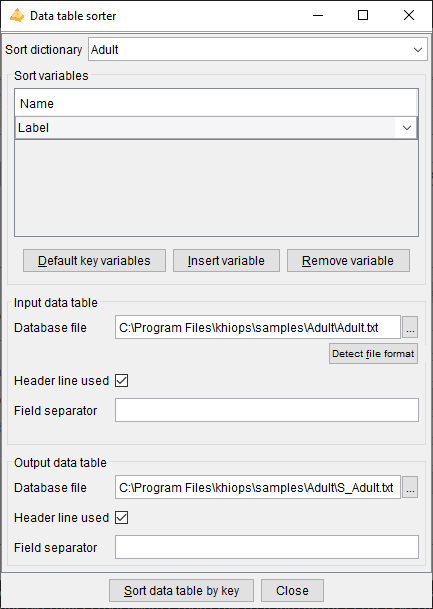Minimize the Data table sorter window
The height and width of the screenshot is (609, 433).
(x=318, y=16)
